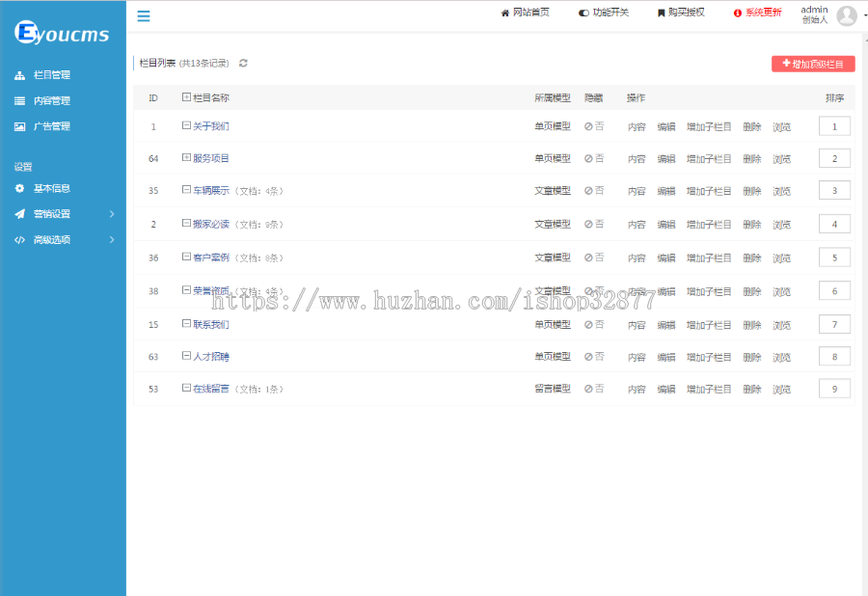Viewport: 868px width, 596px height.
Task: Expand the 营销设置 menu chevron
Action: coord(110,214)
